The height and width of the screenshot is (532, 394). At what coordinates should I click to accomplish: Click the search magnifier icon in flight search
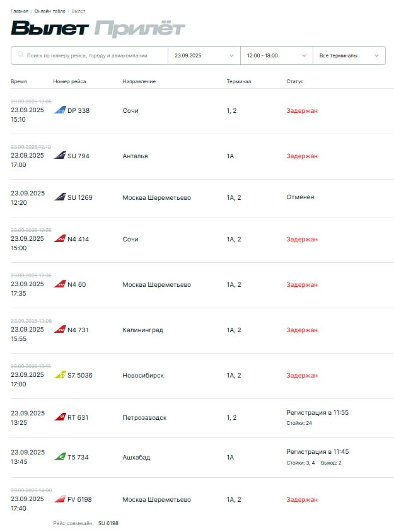click(x=20, y=55)
